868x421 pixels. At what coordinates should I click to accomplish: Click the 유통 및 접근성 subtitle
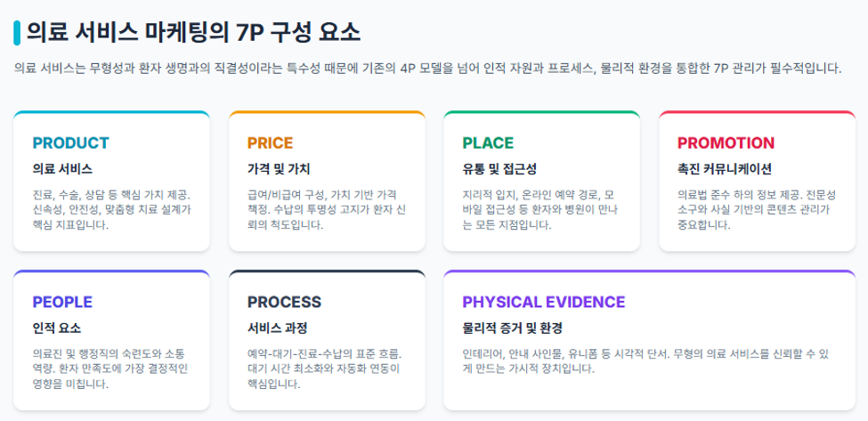(x=499, y=169)
